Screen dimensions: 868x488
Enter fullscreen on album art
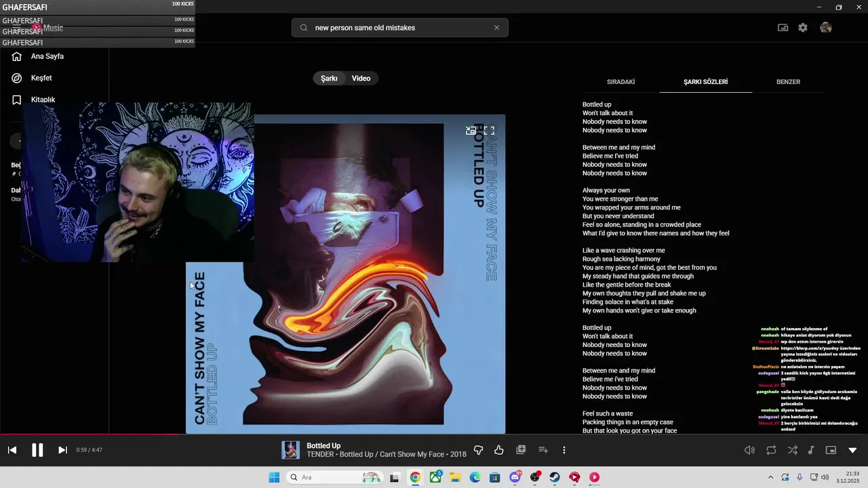tap(489, 131)
